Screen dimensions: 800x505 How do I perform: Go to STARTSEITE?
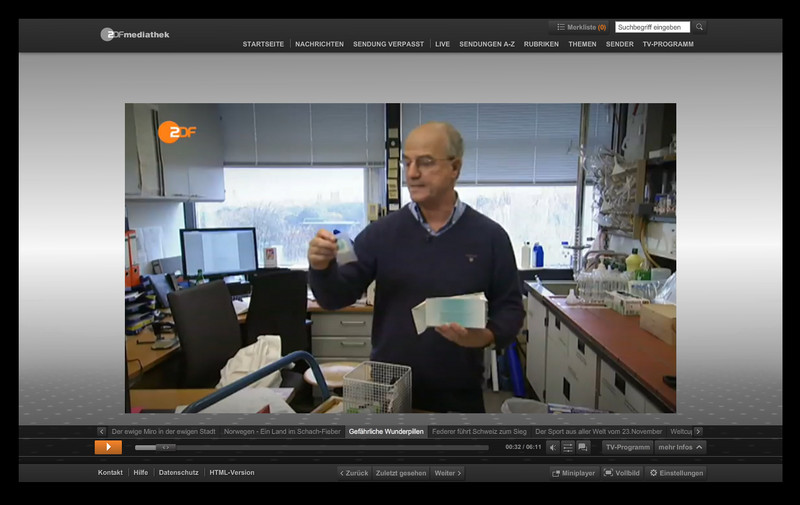tap(263, 44)
